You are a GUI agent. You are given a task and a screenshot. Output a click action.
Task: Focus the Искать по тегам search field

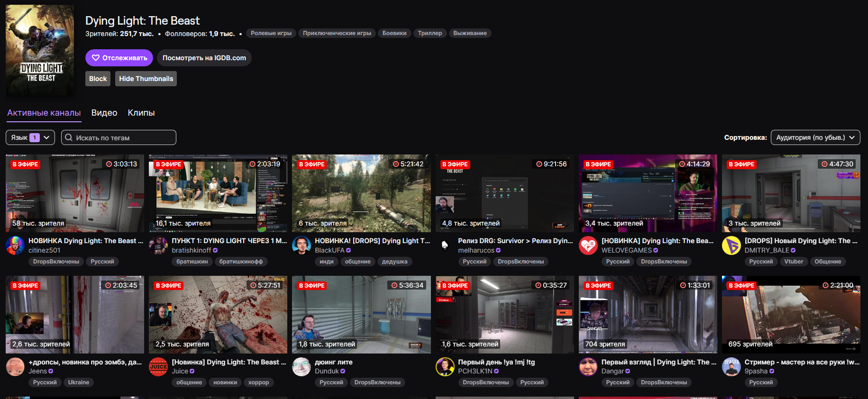point(119,137)
